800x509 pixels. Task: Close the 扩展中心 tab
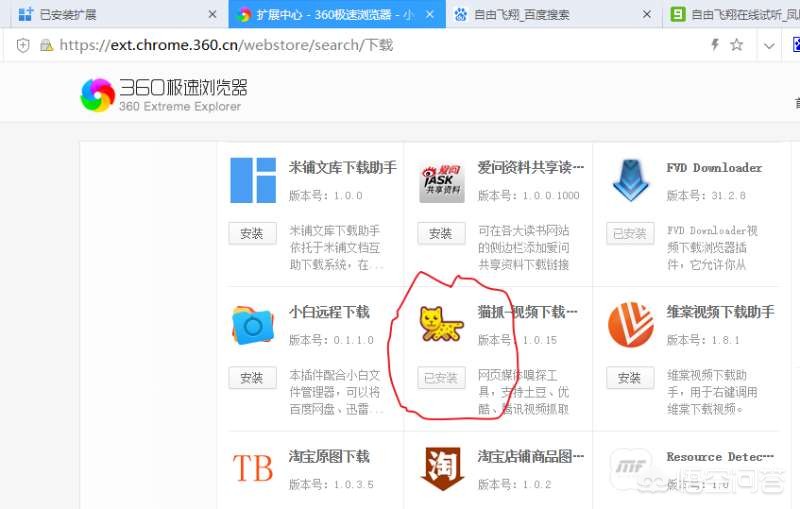[430, 14]
